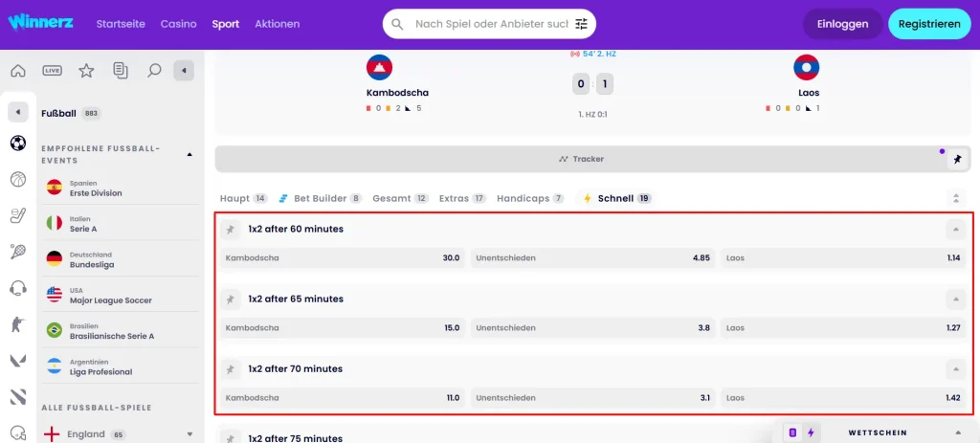This screenshot has height=443, width=980.
Task: Click the Einloggen button
Action: pyautogui.click(x=842, y=24)
